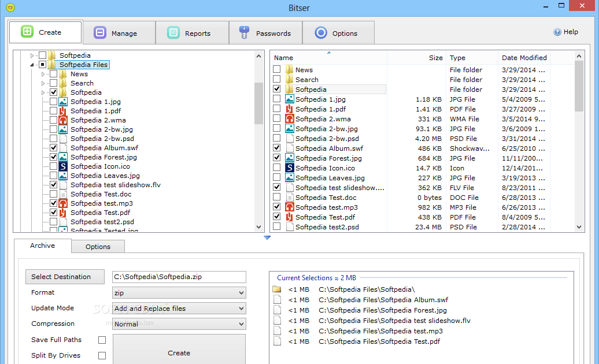Click the list icon of Softpedia Leaves.jpg
The height and width of the screenshot is (364, 599).
coord(290,178)
